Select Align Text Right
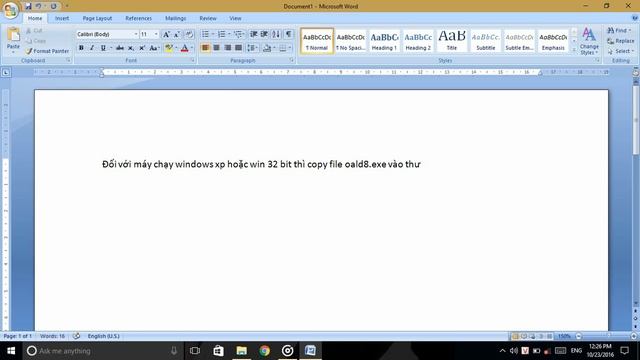Image resolution: width=640 pixels, height=360 pixels. coord(227,48)
